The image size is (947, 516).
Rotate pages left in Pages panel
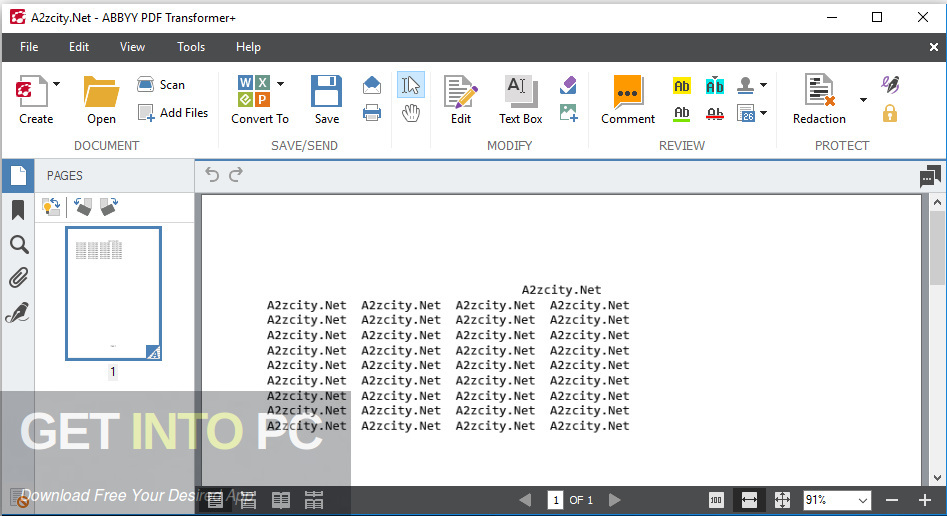(83, 207)
